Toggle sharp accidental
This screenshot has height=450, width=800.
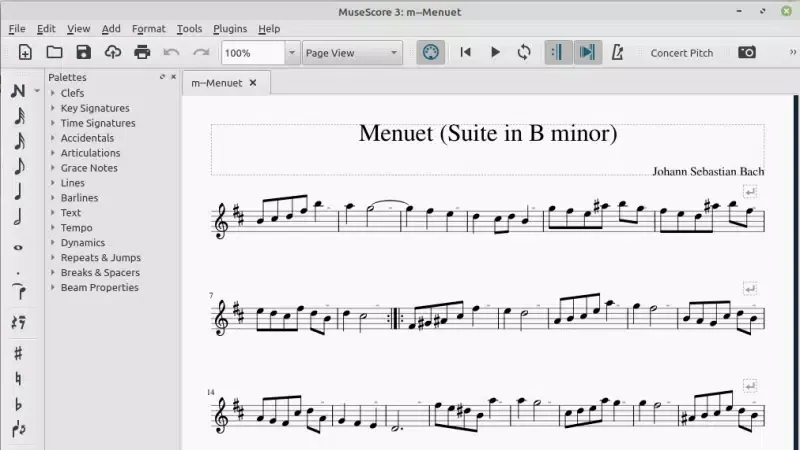point(18,353)
